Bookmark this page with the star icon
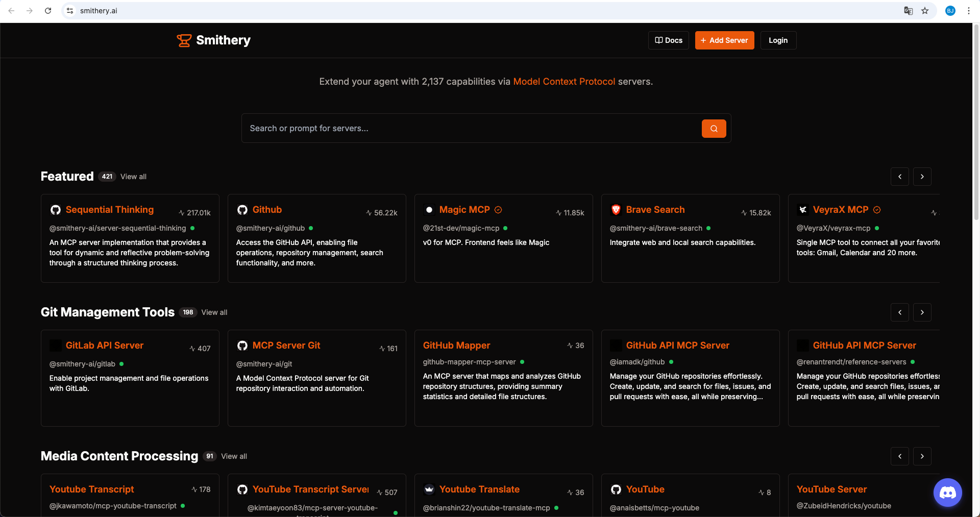 click(925, 11)
